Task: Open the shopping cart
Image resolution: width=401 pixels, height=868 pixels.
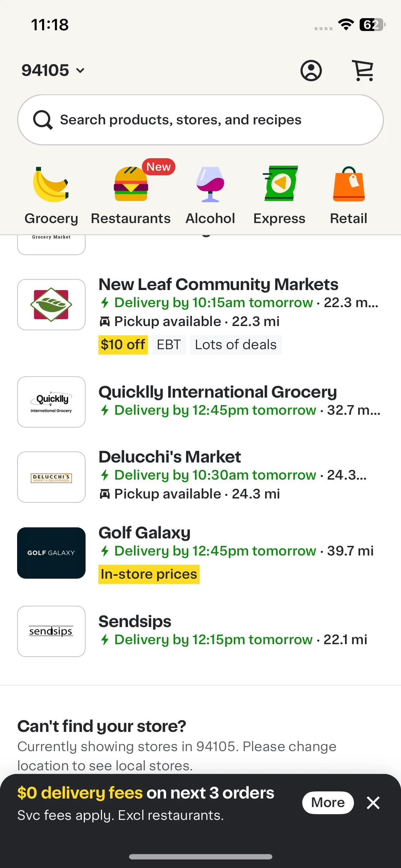Action: [x=363, y=70]
